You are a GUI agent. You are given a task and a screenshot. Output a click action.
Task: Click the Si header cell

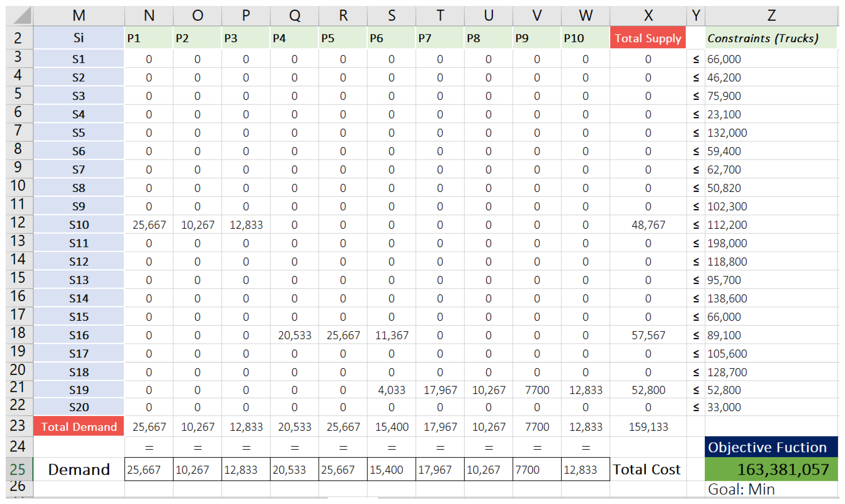[x=79, y=38]
